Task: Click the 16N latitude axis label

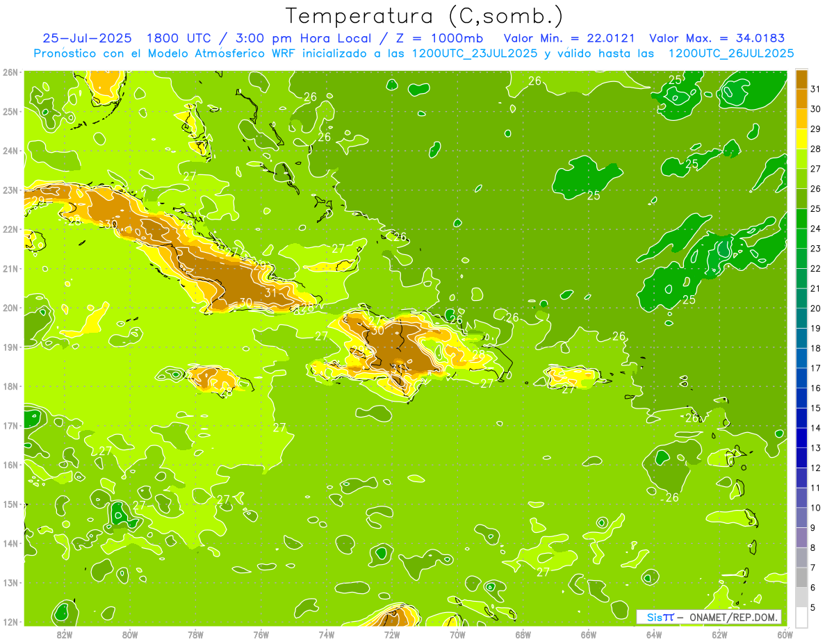Action: 11,465
